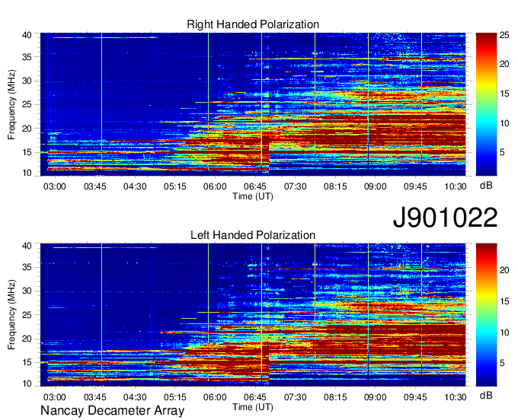
Task: Click the 35 frequency tick on bottom plot
Action: point(27,267)
